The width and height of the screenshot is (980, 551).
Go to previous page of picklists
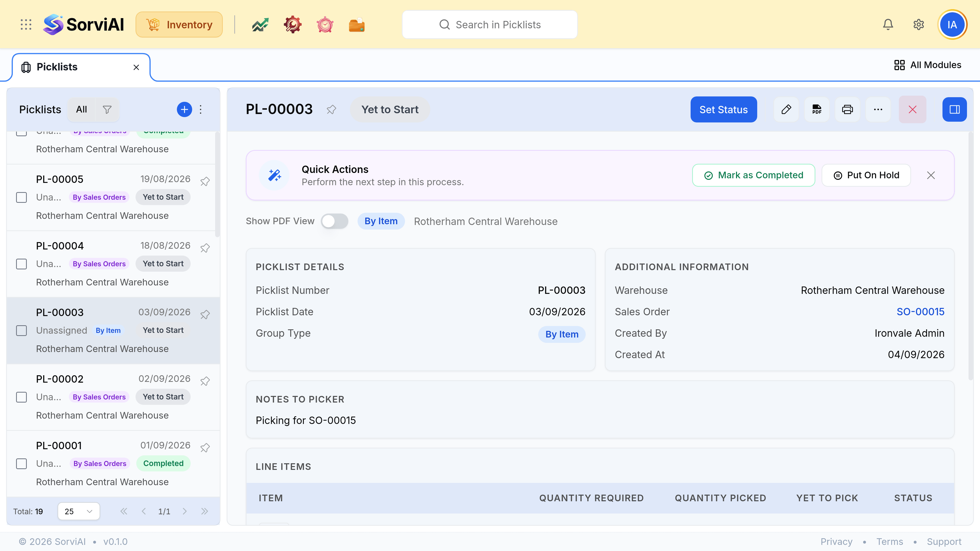(143, 511)
